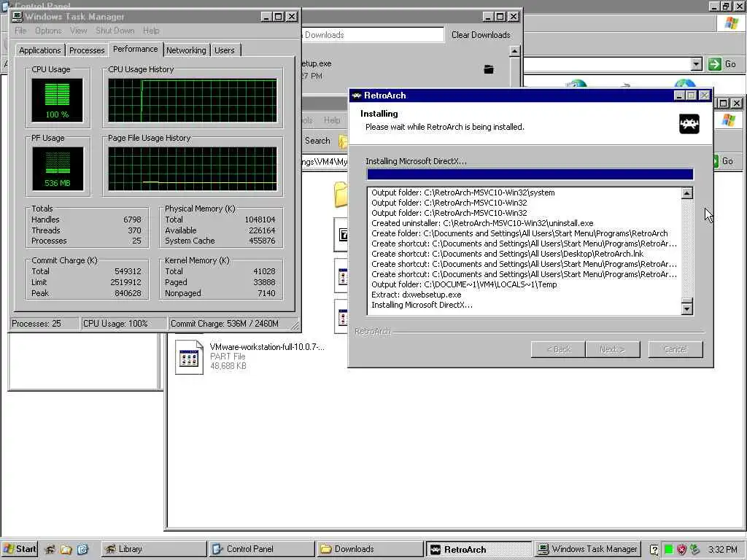Switch to Applications tab in Task Manager

(39, 50)
